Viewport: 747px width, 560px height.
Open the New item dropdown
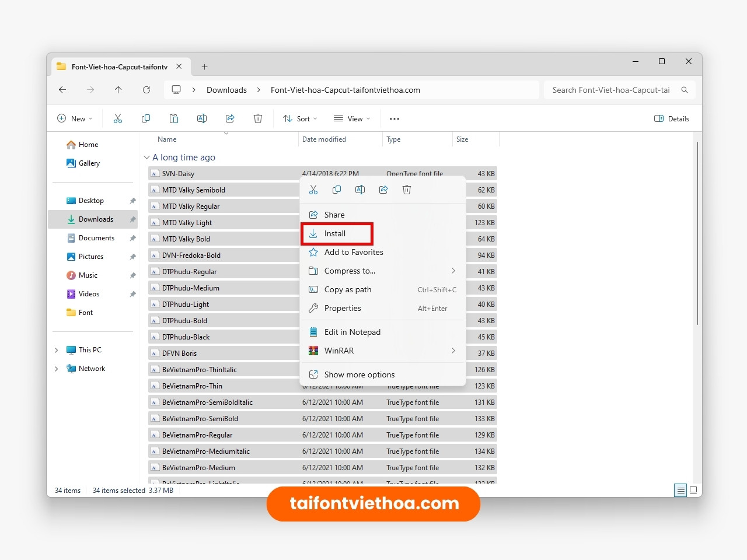[75, 118]
